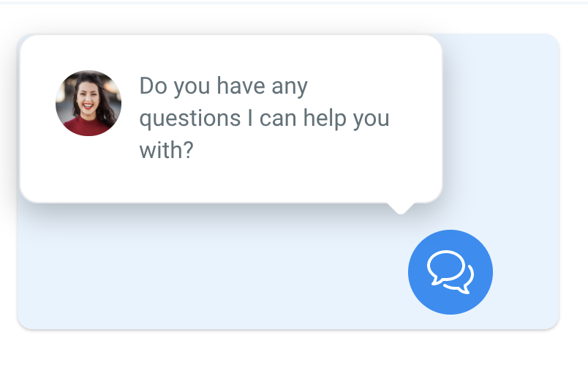Click the word "help" in greeting message
Viewport: 588px width, 379px height.
[325, 119]
